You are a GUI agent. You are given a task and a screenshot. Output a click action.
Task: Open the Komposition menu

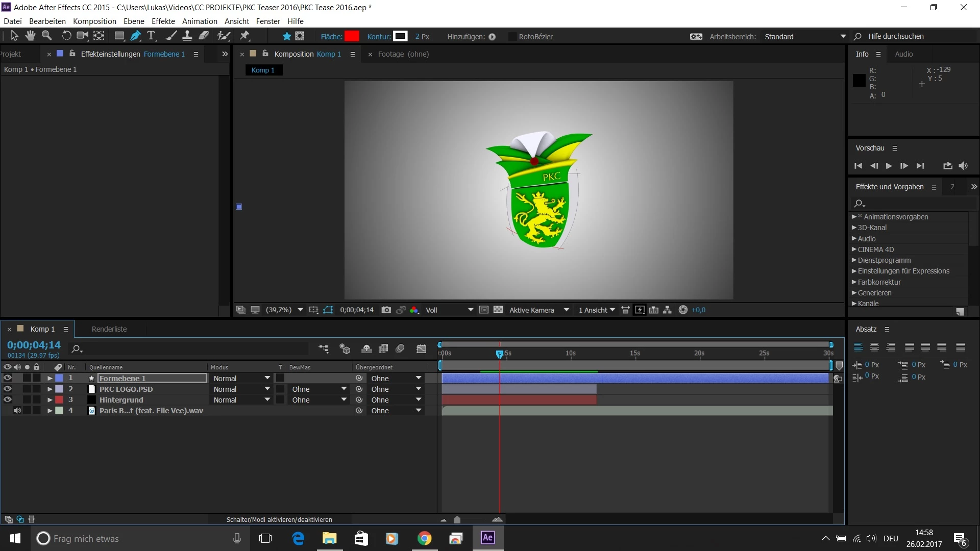point(94,21)
